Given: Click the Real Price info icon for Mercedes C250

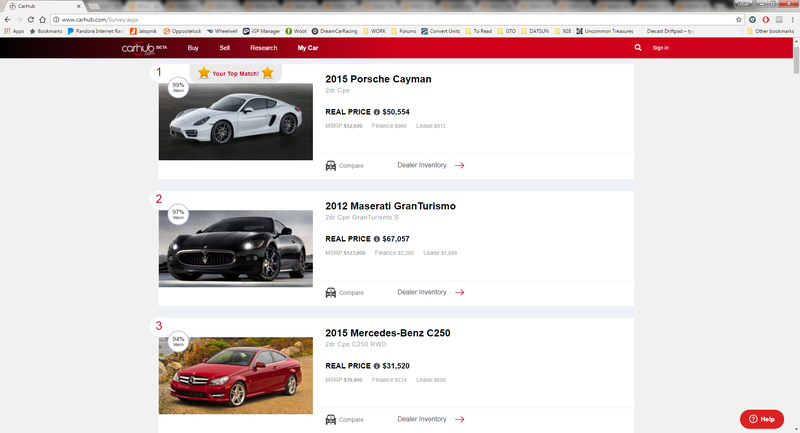Looking at the screenshot, I should pyautogui.click(x=377, y=366).
